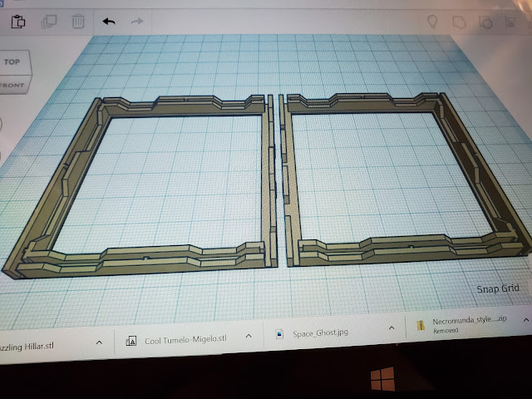Open the downloaded Hillar.stl file
Image resolution: width=532 pixels, height=399 pixels.
point(27,347)
